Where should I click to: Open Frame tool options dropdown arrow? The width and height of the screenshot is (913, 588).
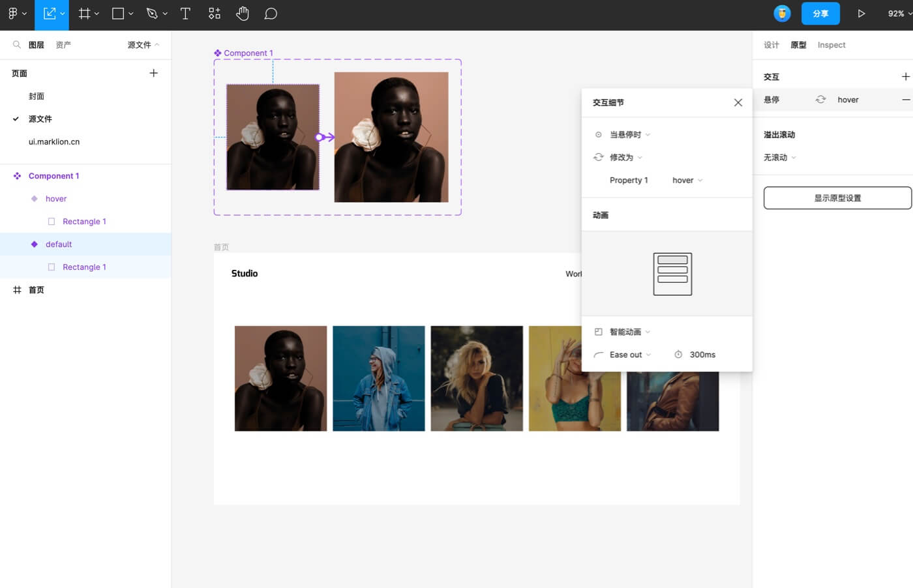pos(97,14)
